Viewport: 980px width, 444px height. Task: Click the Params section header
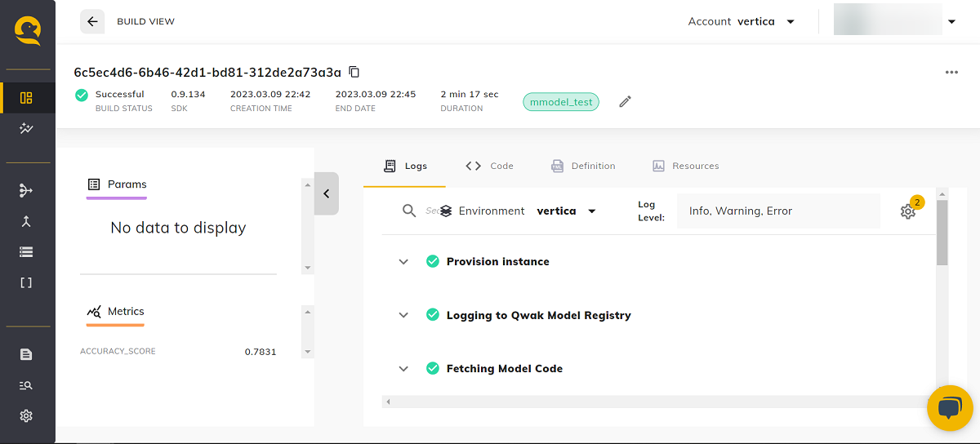click(x=117, y=184)
